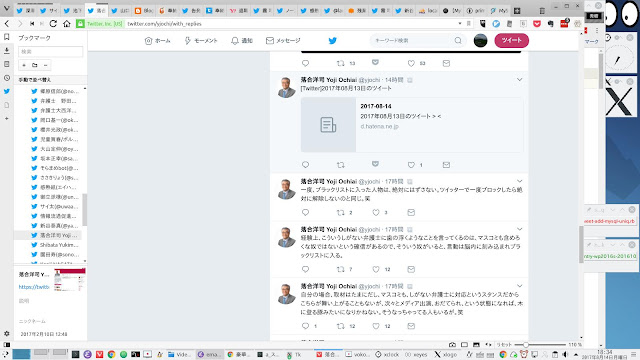Open the モーメント Twitter nav item
640x360 pixels.
point(201,40)
